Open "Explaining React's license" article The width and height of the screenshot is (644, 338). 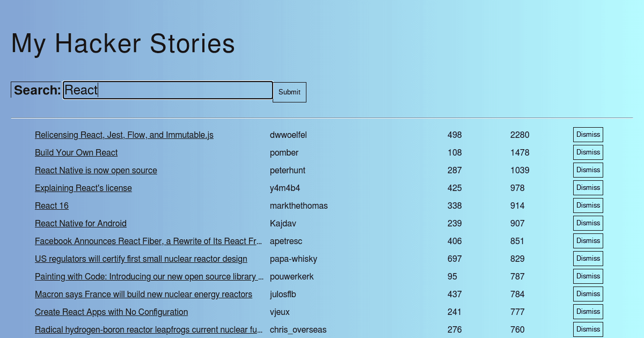pyautogui.click(x=83, y=188)
